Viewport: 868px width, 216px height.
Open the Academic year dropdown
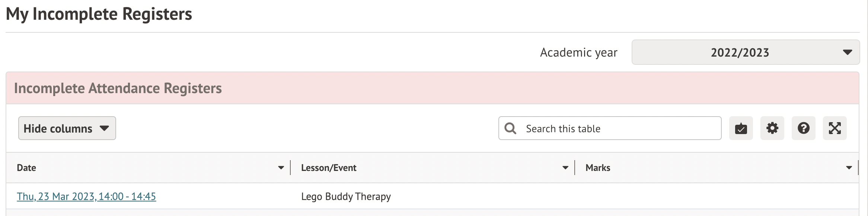coord(746,53)
